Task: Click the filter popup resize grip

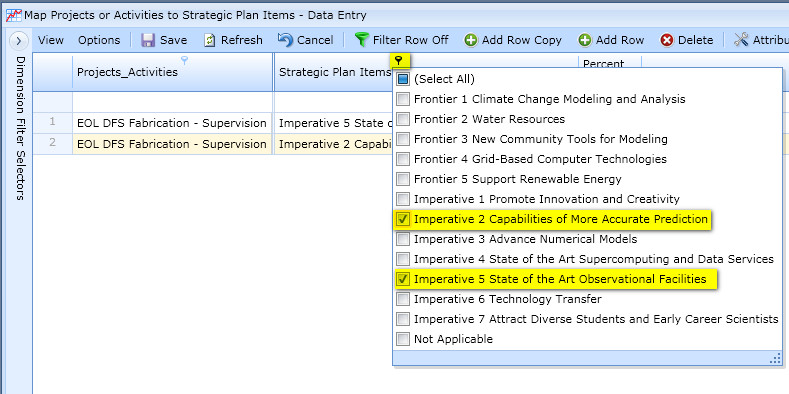Action: point(775,358)
